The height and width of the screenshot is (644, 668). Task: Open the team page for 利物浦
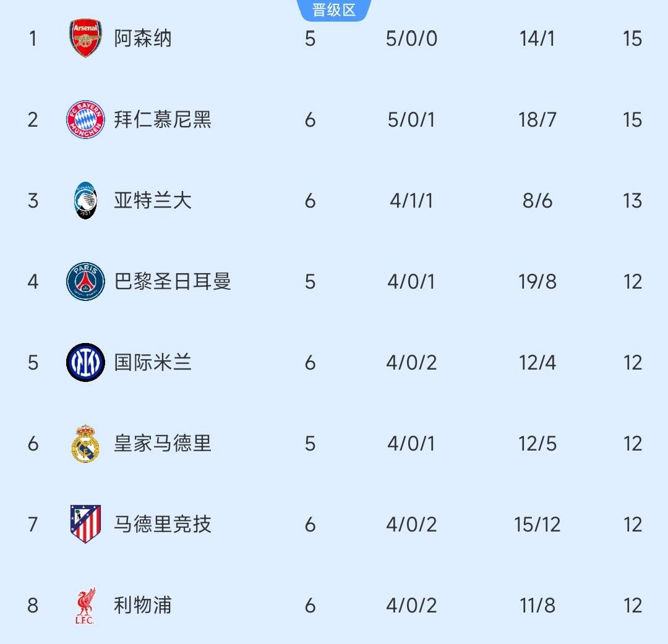tap(143, 606)
